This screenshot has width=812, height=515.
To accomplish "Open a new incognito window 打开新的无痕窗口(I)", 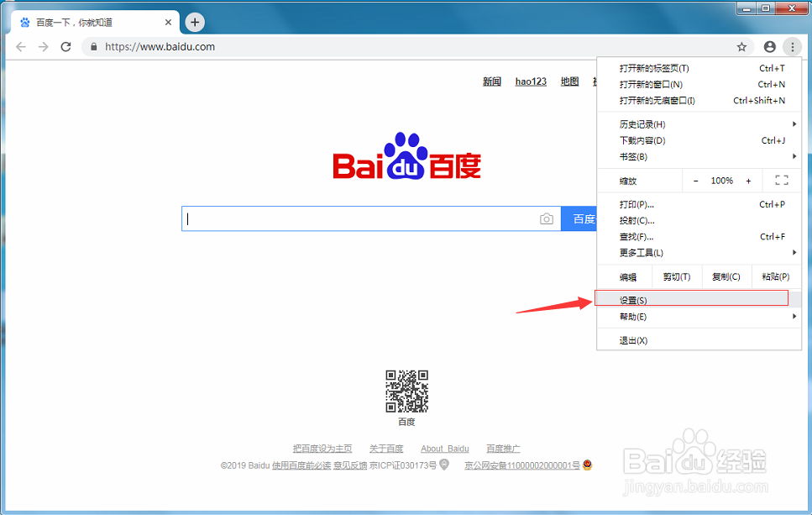I will coord(699,101).
